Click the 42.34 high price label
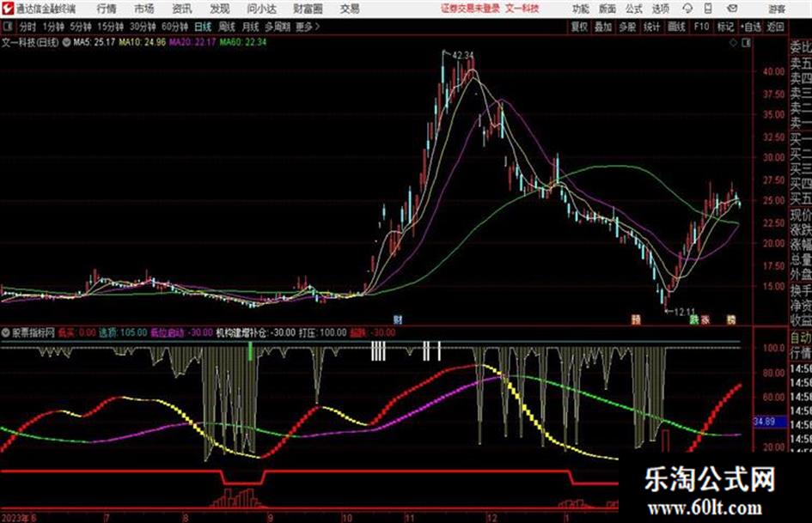This screenshot has width=812, height=523. (x=463, y=55)
